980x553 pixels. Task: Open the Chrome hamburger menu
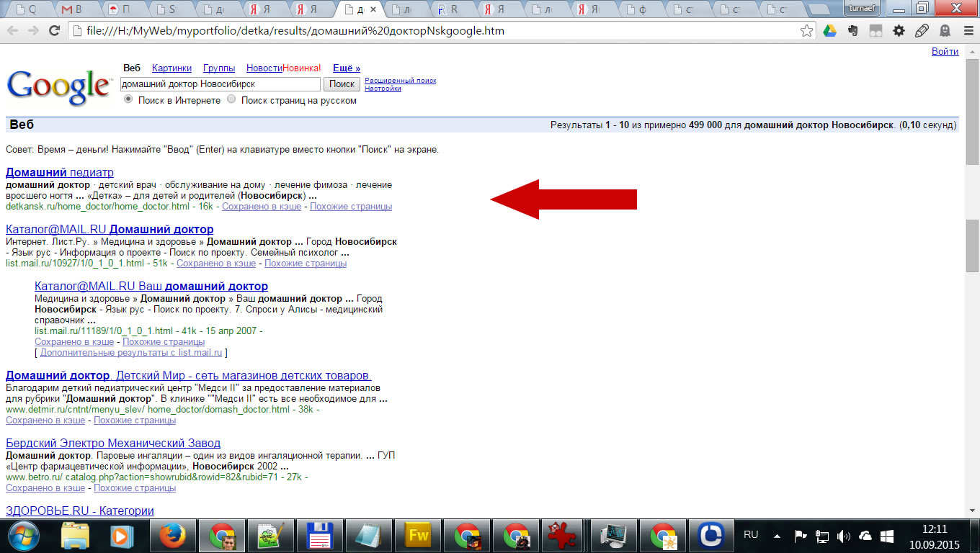click(x=967, y=31)
